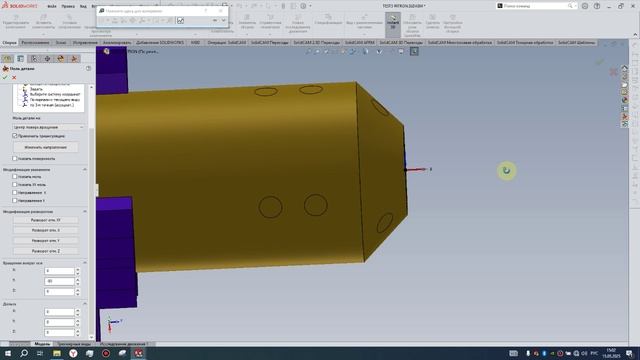The image size is (640, 360).
Task: Open the SolidWorks help question-mark icon
Action: (597, 6)
